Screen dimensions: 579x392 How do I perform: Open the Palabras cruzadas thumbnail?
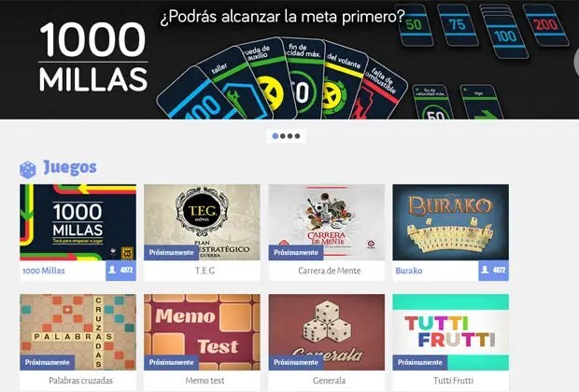tap(78, 332)
